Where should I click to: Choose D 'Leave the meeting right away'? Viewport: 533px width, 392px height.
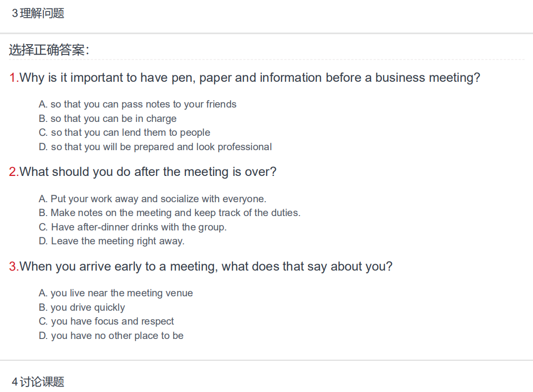coord(112,241)
